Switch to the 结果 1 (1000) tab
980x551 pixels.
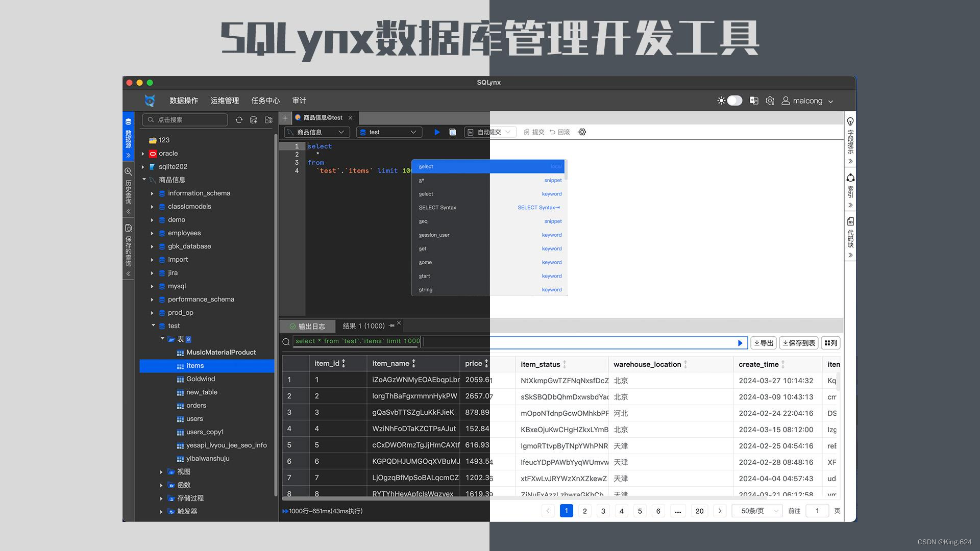(x=363, y=326)
